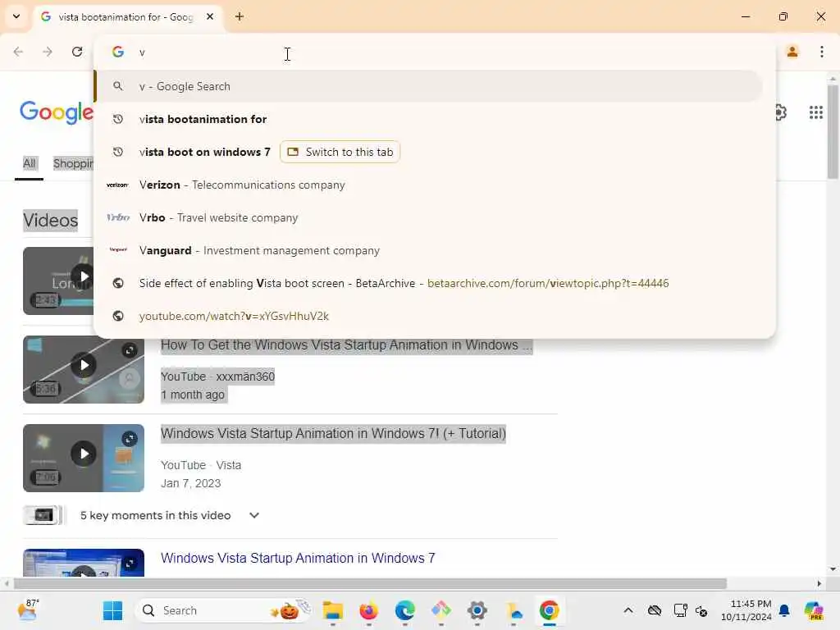Play the 5:36 xxxman360 video thumbnail

[x=84, y=370]
